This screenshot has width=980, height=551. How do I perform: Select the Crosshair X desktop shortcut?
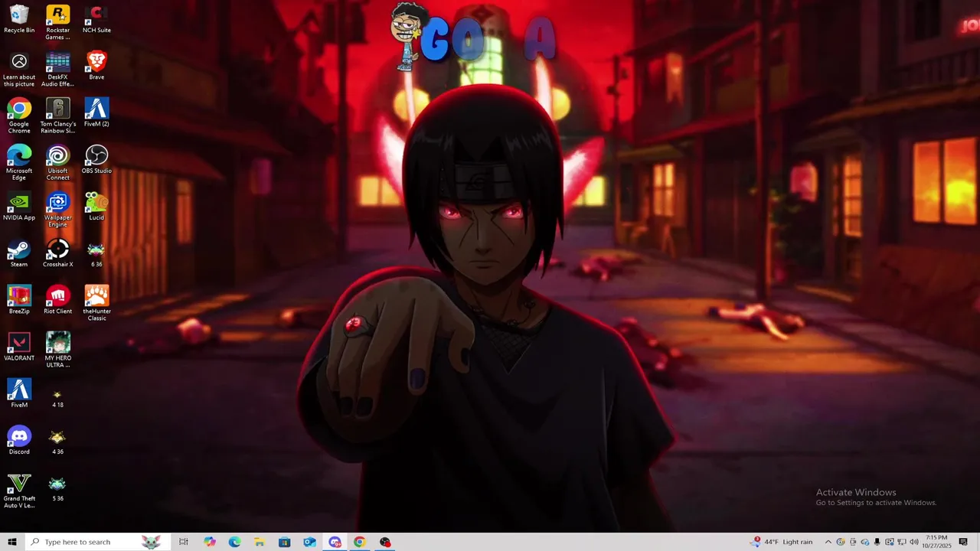tap(57, 253)
